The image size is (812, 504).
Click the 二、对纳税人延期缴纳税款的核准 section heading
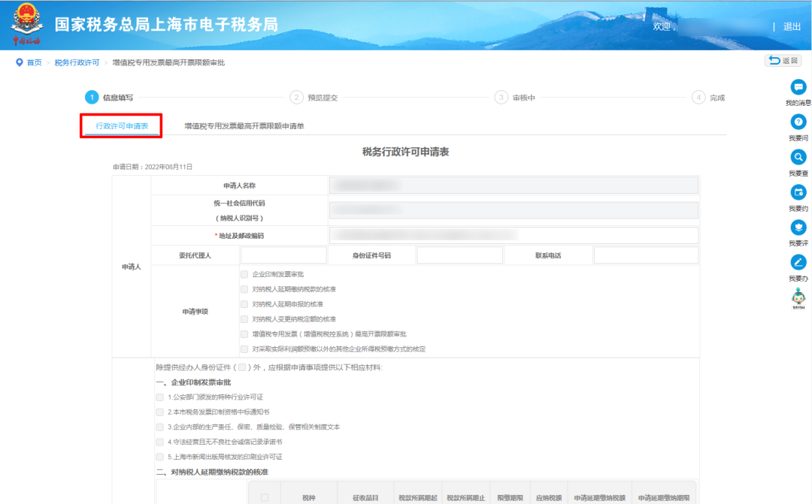click(x=212, y=472)
